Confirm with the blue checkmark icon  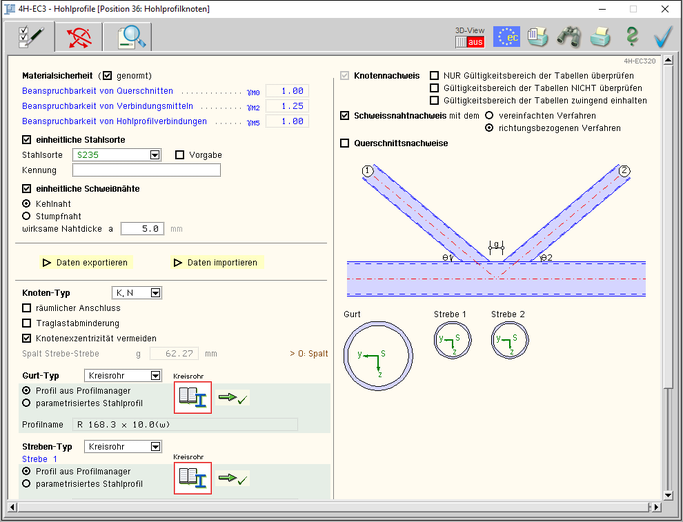point(662,38)
